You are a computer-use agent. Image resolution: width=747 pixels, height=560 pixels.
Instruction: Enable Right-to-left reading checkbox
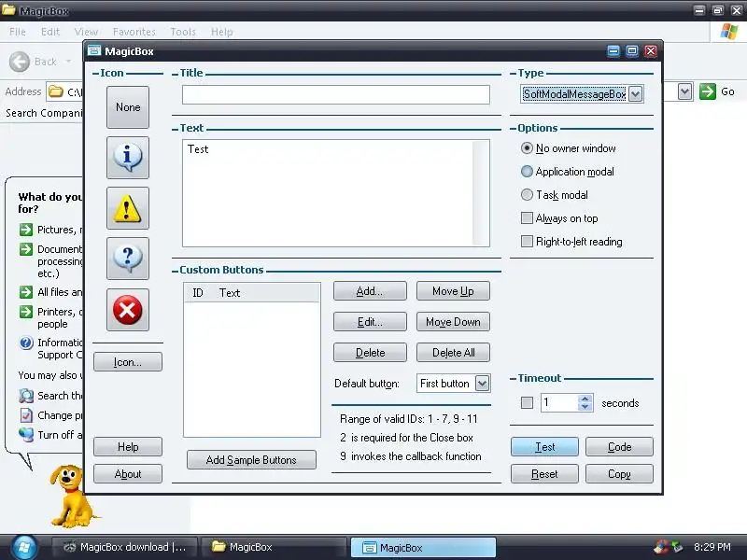tap(527, 242)
